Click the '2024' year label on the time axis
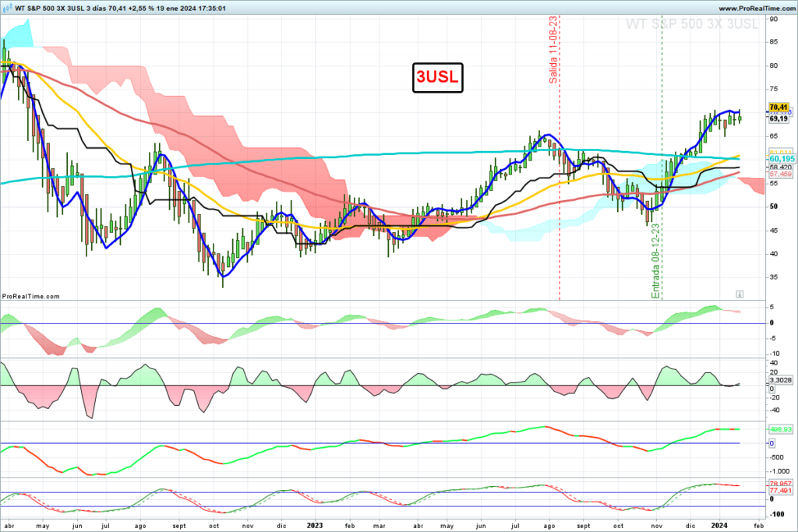Viewport: 798px width, 532px height. coord(719,526)
